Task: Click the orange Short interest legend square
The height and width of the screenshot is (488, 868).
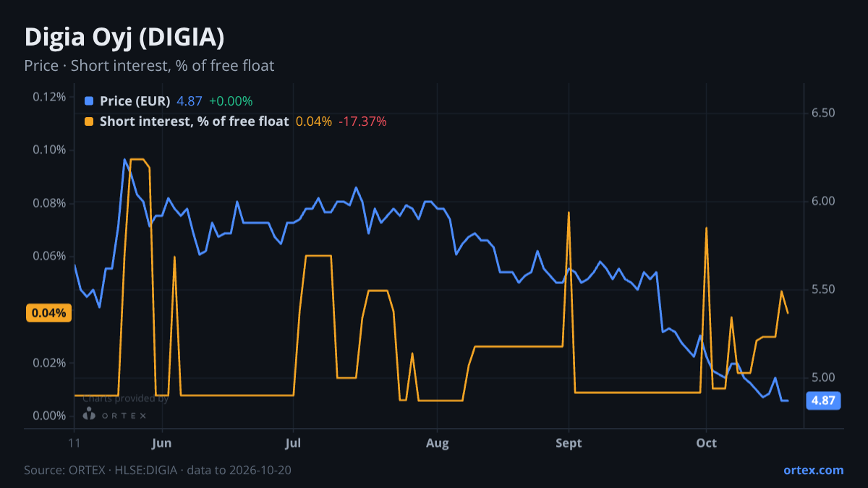Action: click(89, 121)
